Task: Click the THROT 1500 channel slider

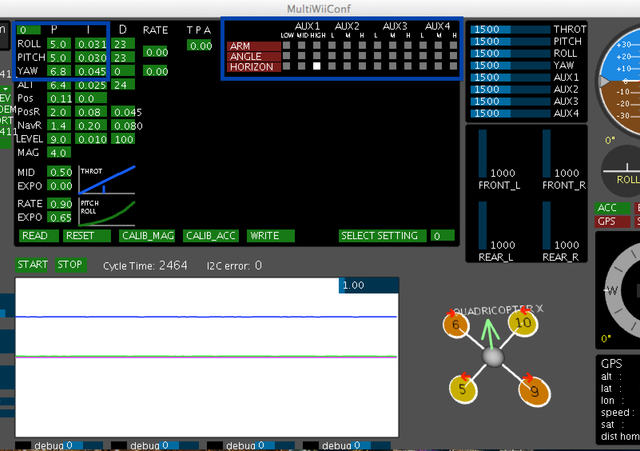Action: [x=510, y=29]
